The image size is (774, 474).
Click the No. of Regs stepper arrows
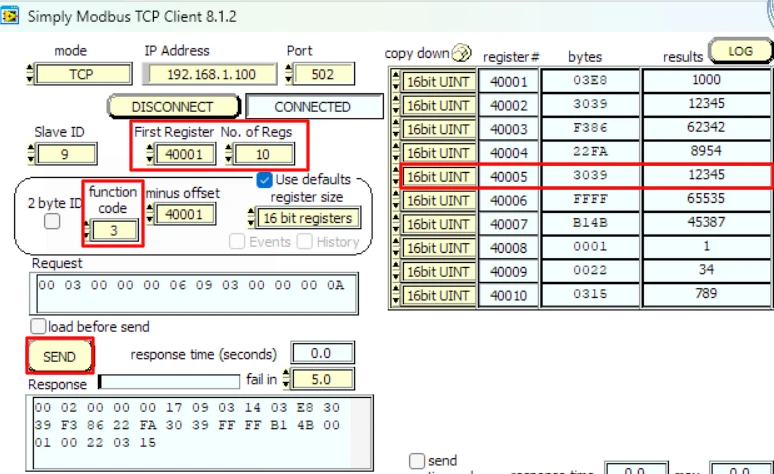pos(228,154)
